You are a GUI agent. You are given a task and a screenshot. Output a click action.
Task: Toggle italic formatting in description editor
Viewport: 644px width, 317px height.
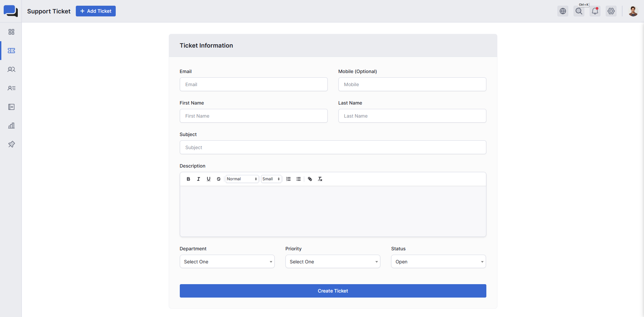(x=199, y=179)
